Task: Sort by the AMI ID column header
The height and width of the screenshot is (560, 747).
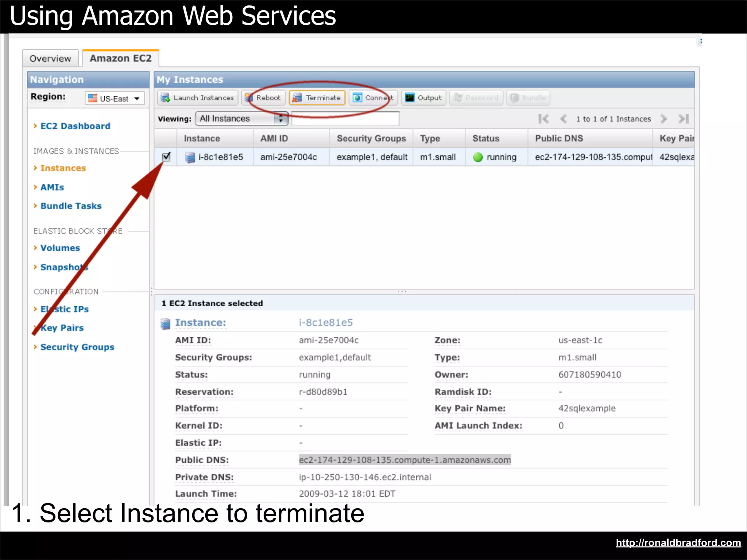Action: 291,139
